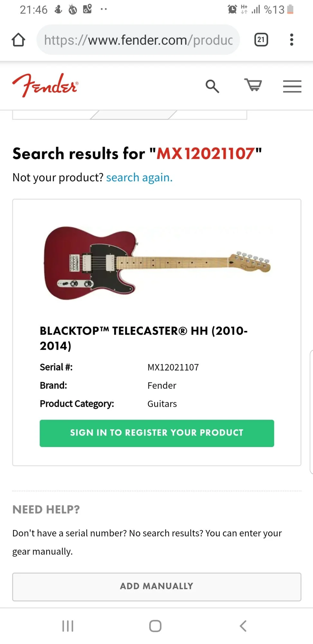Expand the Fender hamburger menu
This screenshot has width=313, height=644.
[292, 86]
